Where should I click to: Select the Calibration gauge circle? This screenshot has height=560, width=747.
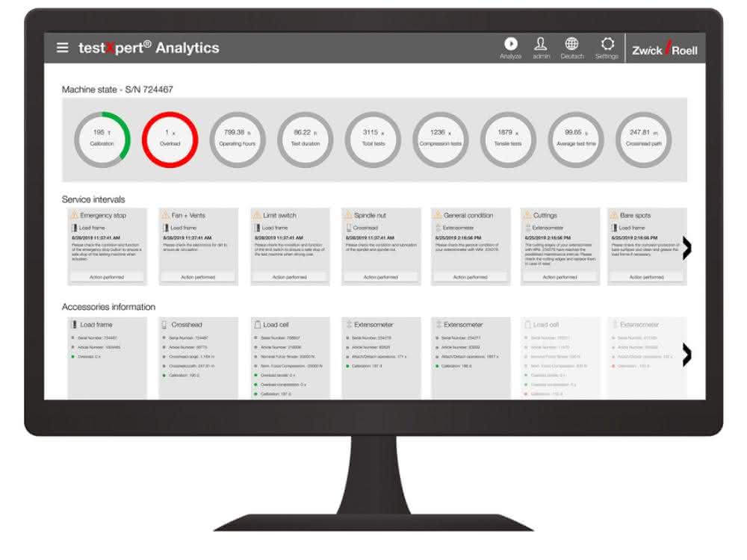pos(102,140)
